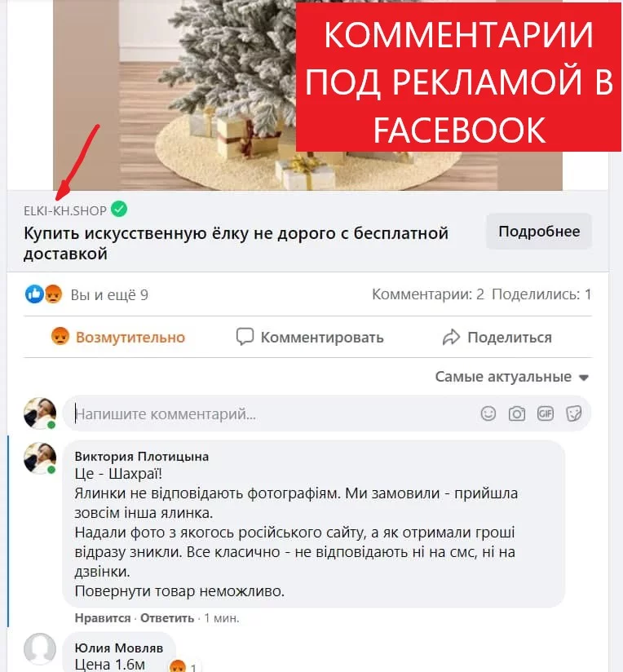Screen dimensions: 623x672
Task: Click the ELKI-KH.SHOP link
Action: [x=65, y=210]
